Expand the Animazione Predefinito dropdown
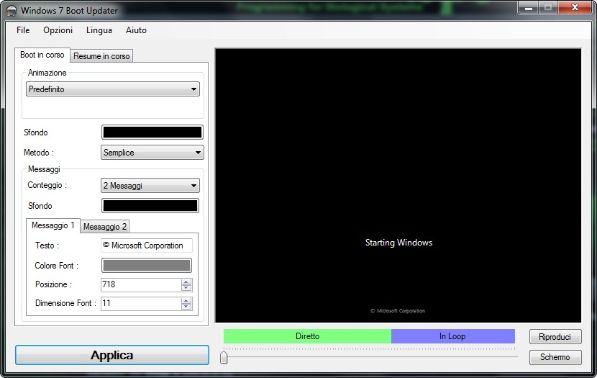Image resolution: width=597 pixels, height=378 pixels. point(113,89)
